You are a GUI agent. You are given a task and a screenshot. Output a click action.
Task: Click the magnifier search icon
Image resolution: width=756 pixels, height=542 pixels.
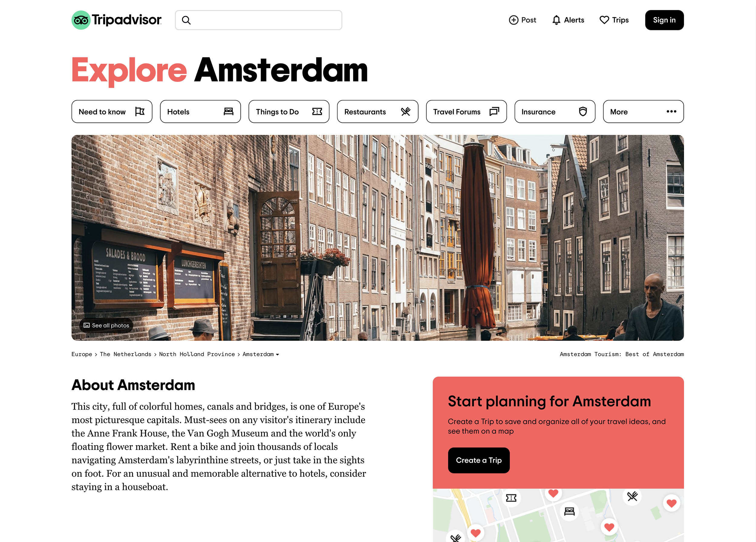tap(186, 20)
